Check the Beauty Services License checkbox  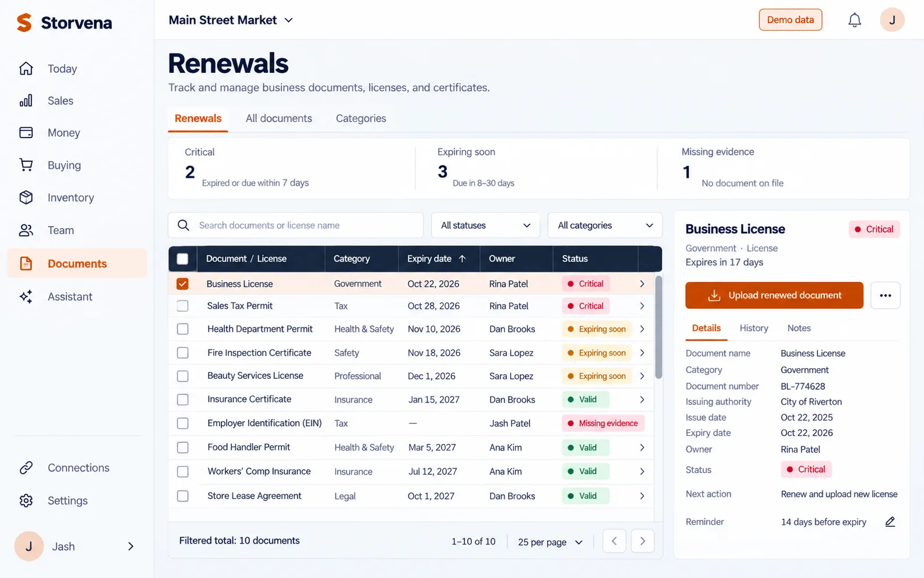(182, 376)
